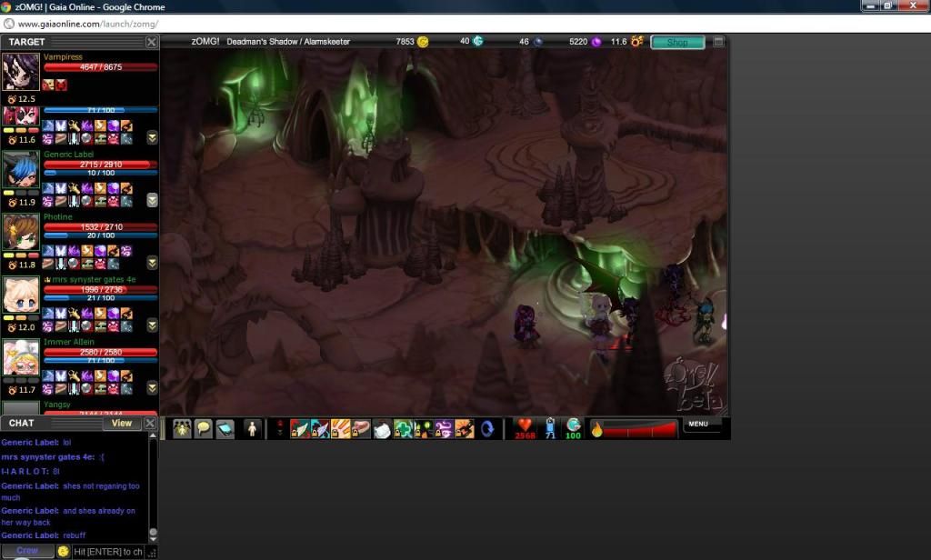This screenshot has height=560, width=931.
Task: Click the site info icon in address bar
Action: click(x=9, y=24)
